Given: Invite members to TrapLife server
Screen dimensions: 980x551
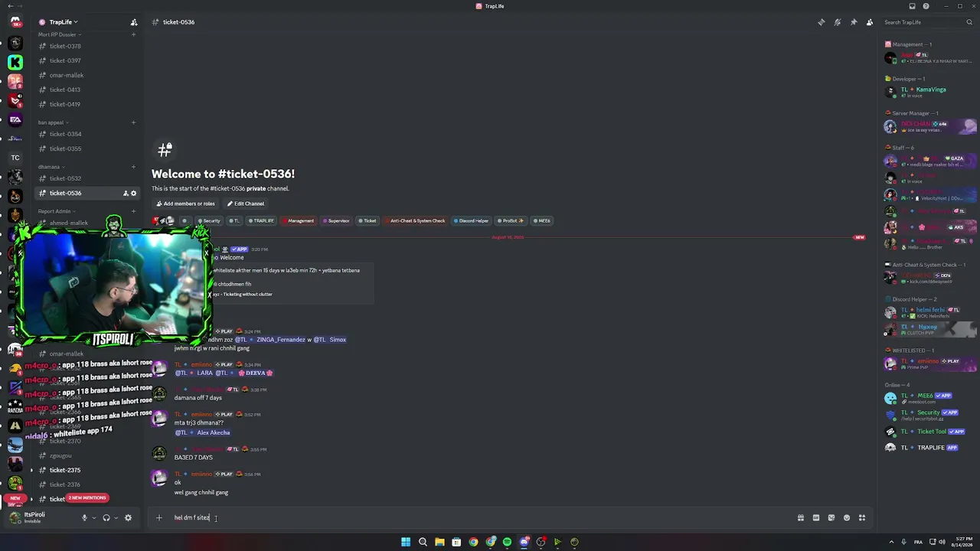Looking at the screenshot, I should [134, 22].
